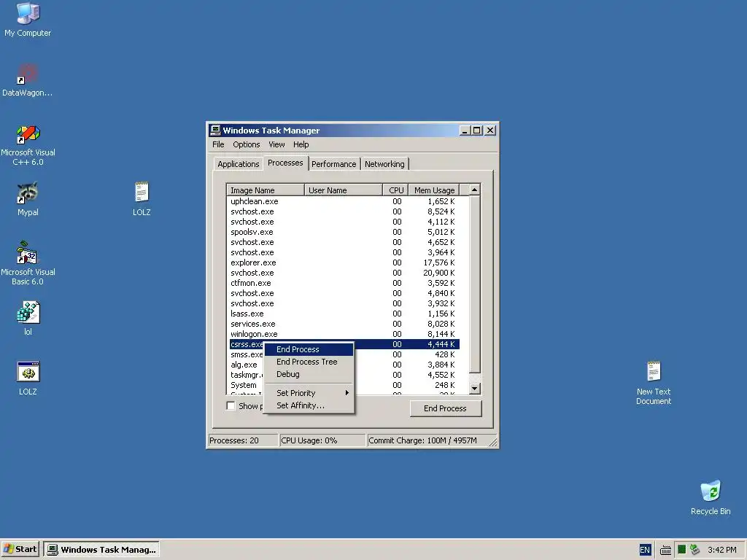
Task: Choose Debug in context menu
Action: click(x=309, y=374)
